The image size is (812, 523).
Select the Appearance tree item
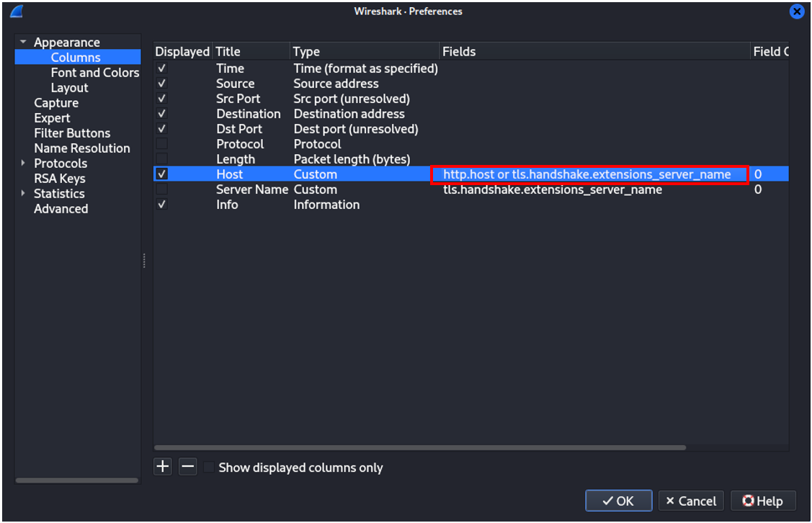(67, 42)
